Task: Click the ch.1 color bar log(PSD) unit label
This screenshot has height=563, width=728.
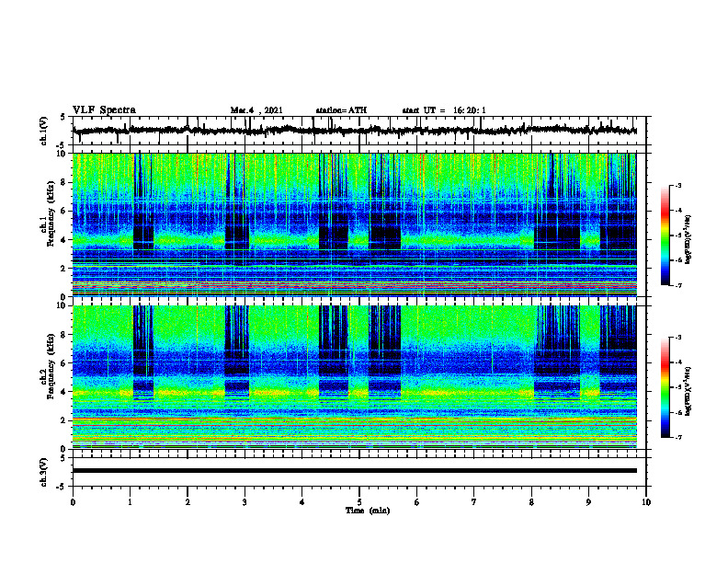Action: click(x=688, y=240)
